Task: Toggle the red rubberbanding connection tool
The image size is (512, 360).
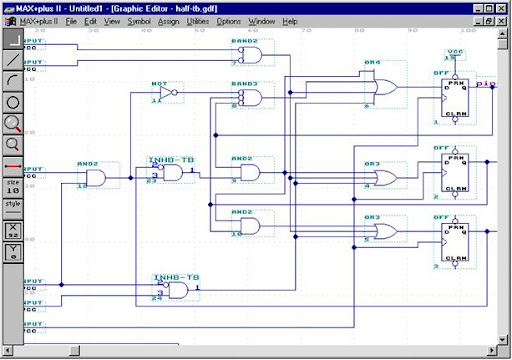Action: (x=13, y=166)
